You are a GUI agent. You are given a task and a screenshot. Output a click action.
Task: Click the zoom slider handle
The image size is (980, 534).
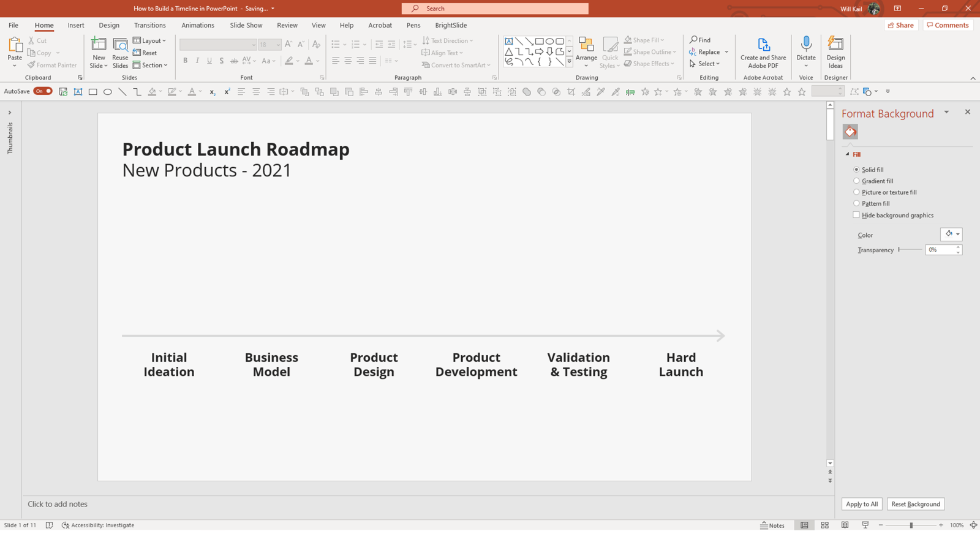(911, 525)
